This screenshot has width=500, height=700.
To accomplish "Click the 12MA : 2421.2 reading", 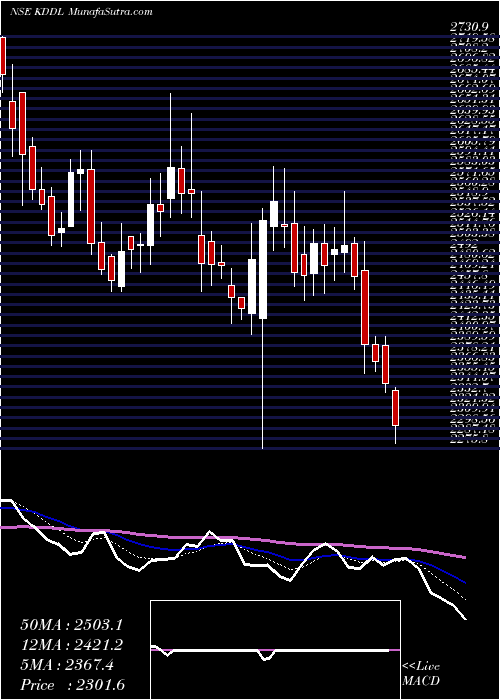I will tap(72, 645).
